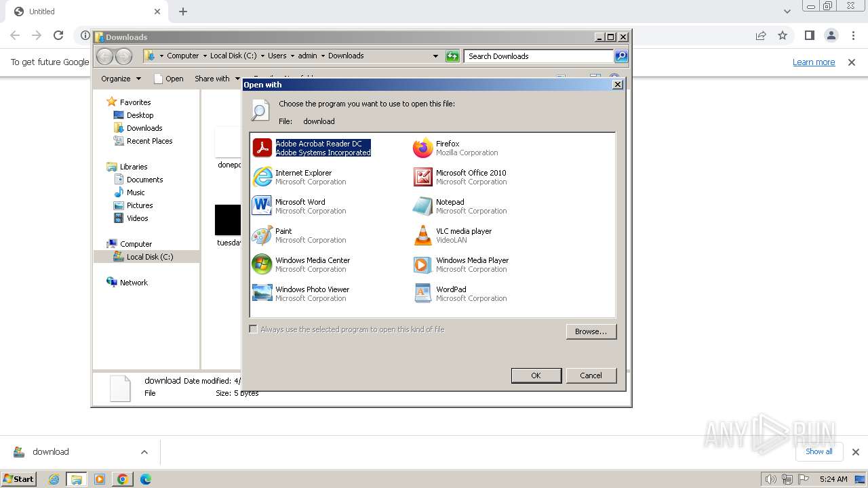Open Downloads in Favorites
The width and height of the screenshot is (868, 488).
[144, 128]
